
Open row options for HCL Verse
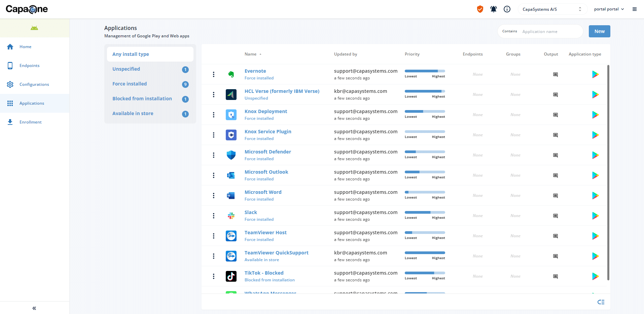[214, 95]
